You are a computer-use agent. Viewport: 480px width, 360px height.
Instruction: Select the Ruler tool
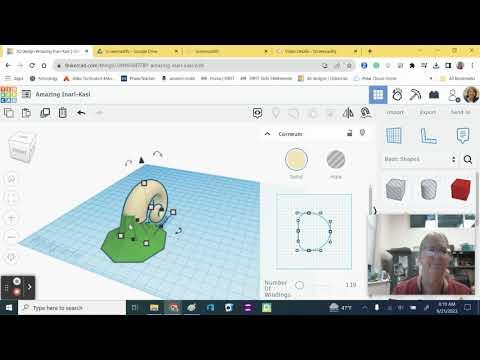tap(428, 136)
